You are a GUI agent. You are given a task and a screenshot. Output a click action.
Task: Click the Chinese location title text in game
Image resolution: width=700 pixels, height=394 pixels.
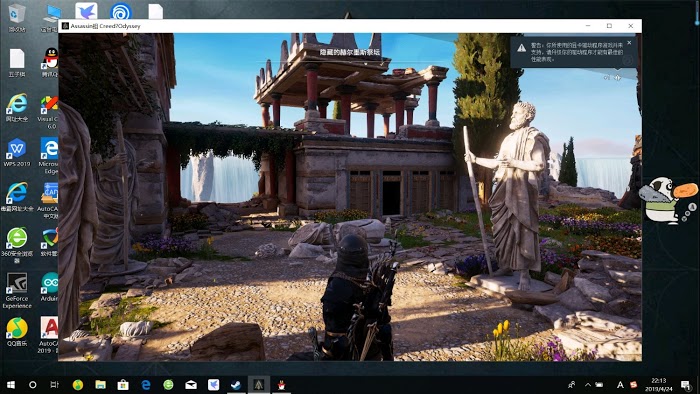pyautogui.click(x=350, y=52)
